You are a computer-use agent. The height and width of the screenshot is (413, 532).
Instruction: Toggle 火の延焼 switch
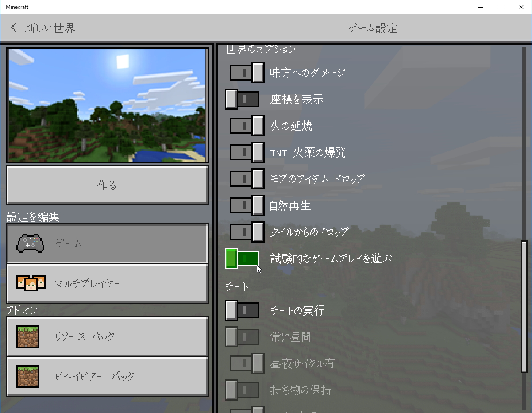pyautogui.click(x=247, y=126)
